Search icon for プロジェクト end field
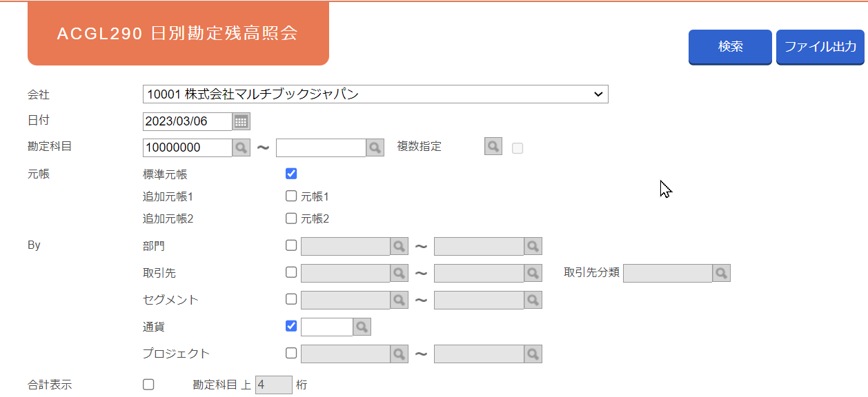868x397 pixels. click(533, 354)
